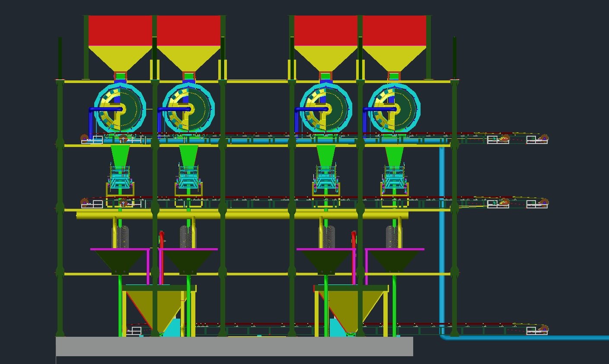The width and height of the screenshot is (609, 364).
Task: Click the right red vertical pipe
Action: click(354, 258)
